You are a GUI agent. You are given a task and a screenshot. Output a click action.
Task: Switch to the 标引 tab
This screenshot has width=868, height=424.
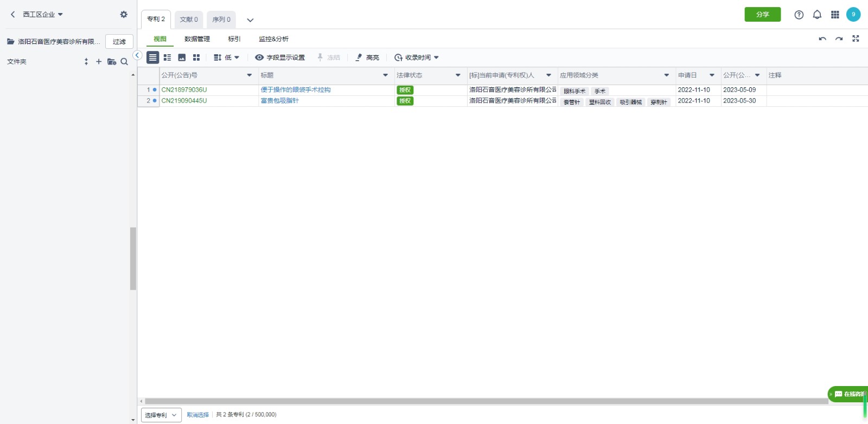(x=234, y=39)
